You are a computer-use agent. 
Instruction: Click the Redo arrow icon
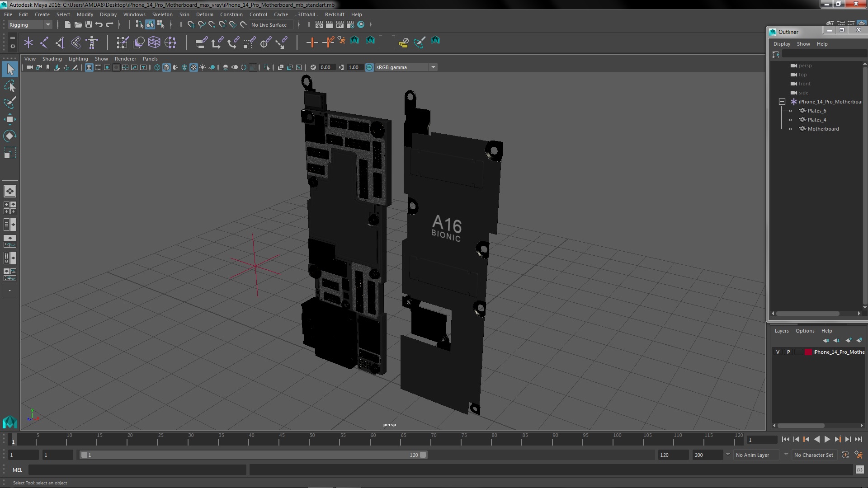[x=109, y=25]
